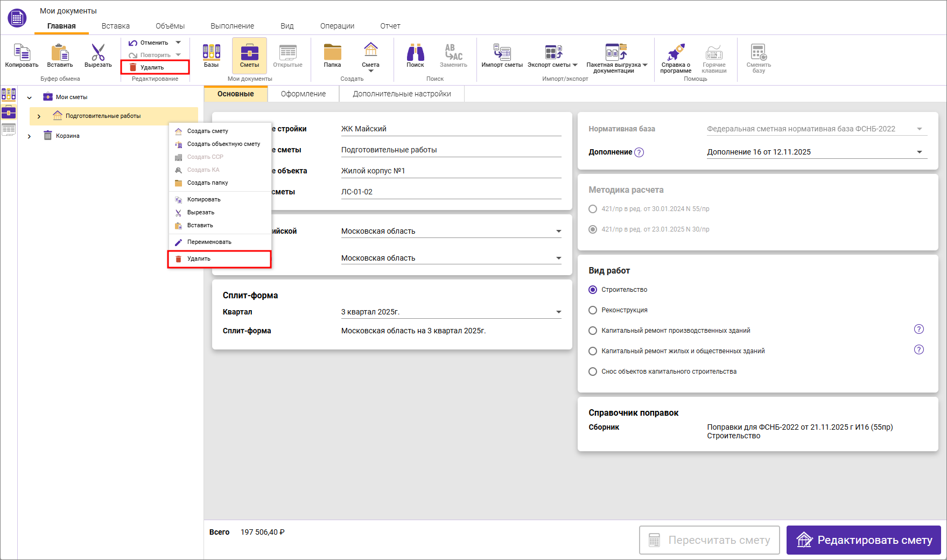Select the Реконструкция work type radio
Image resolution: width=947 pixels, height=560 pixels.
pyautogui.click(x=593, y=310)
